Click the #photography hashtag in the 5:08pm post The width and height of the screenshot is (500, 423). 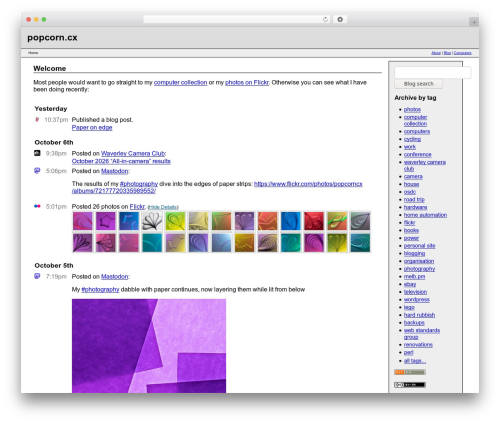click(x=139, y=184)
